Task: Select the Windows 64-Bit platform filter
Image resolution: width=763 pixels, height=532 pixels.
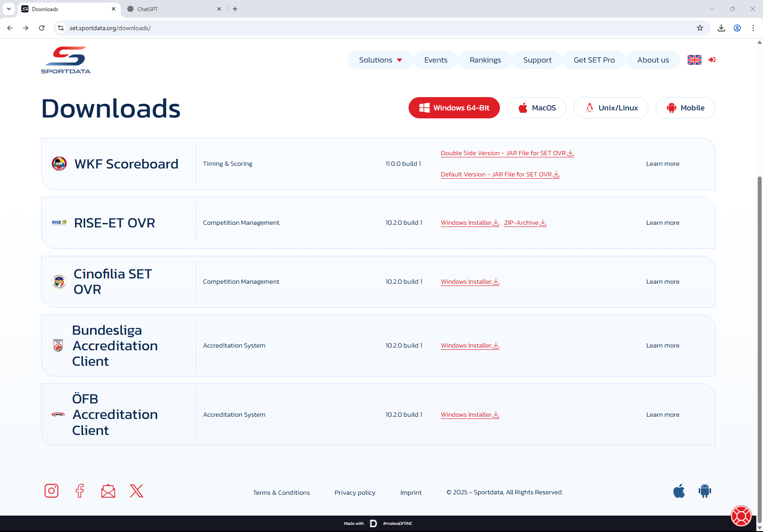Action: [454, 108]
